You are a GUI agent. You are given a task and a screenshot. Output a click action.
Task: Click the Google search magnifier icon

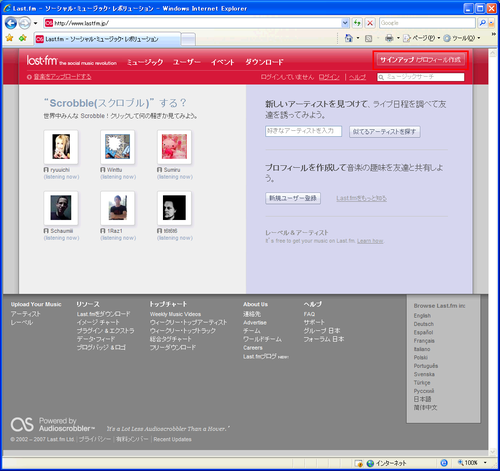(482, 23)
